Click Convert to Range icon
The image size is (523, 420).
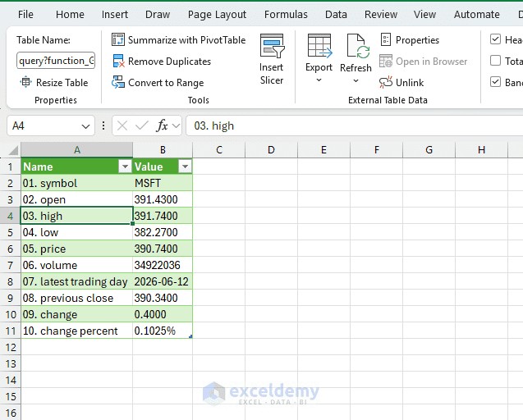pyautogui.click(x=118, y=82)
